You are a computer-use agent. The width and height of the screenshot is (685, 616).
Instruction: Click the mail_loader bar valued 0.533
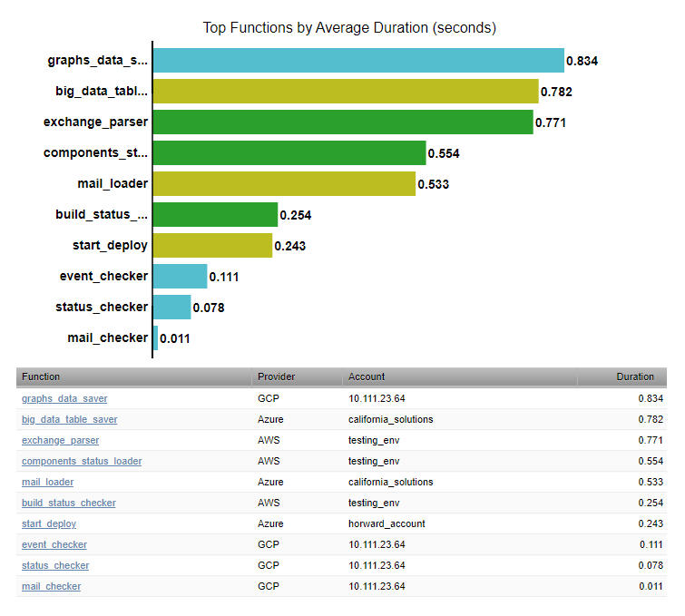[x=284, y=183]
